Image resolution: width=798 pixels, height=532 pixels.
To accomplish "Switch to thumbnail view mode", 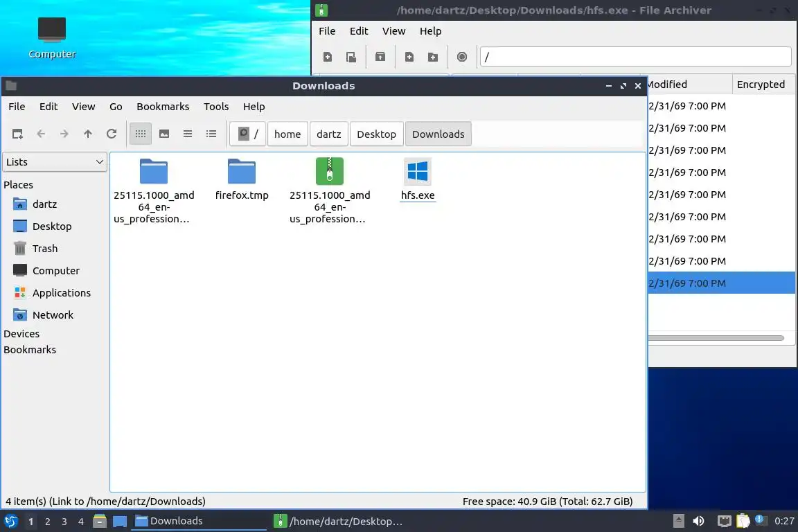I will (x=164, y=134).
